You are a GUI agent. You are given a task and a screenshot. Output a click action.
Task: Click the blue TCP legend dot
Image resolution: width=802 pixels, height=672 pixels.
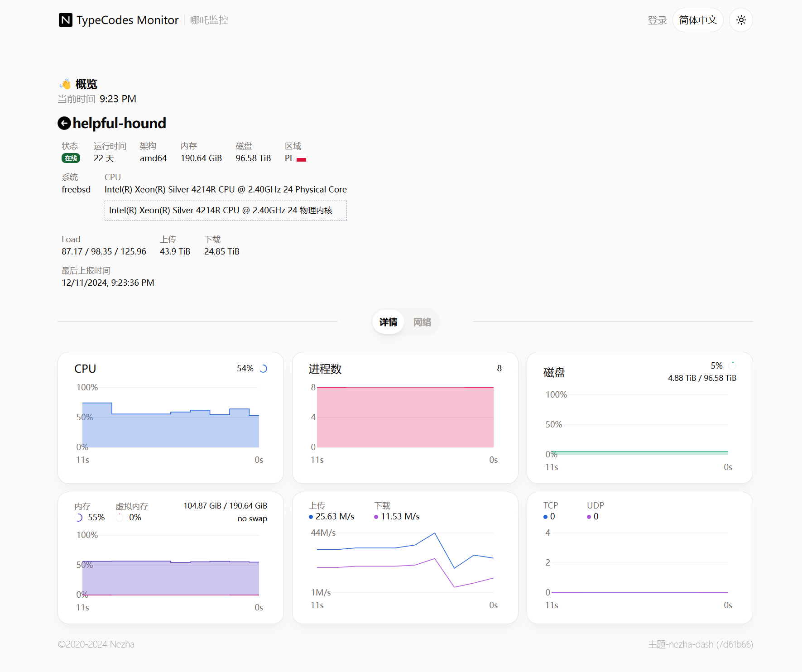546,517
